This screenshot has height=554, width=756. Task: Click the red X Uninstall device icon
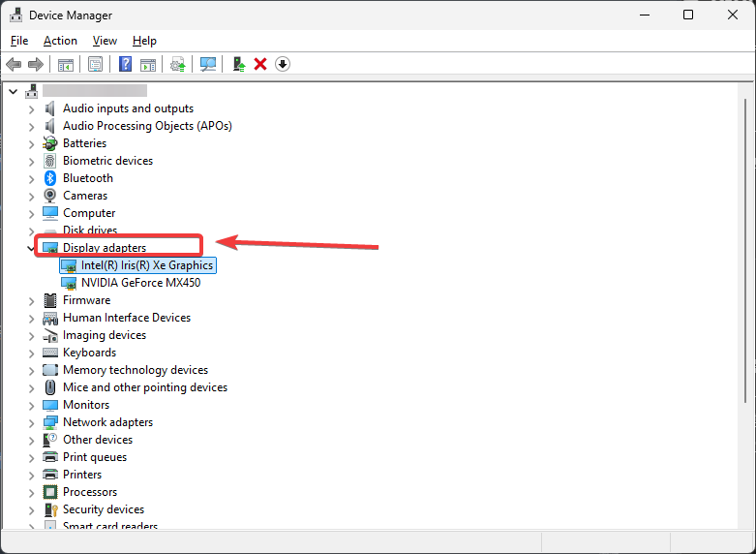coord(260,64)
